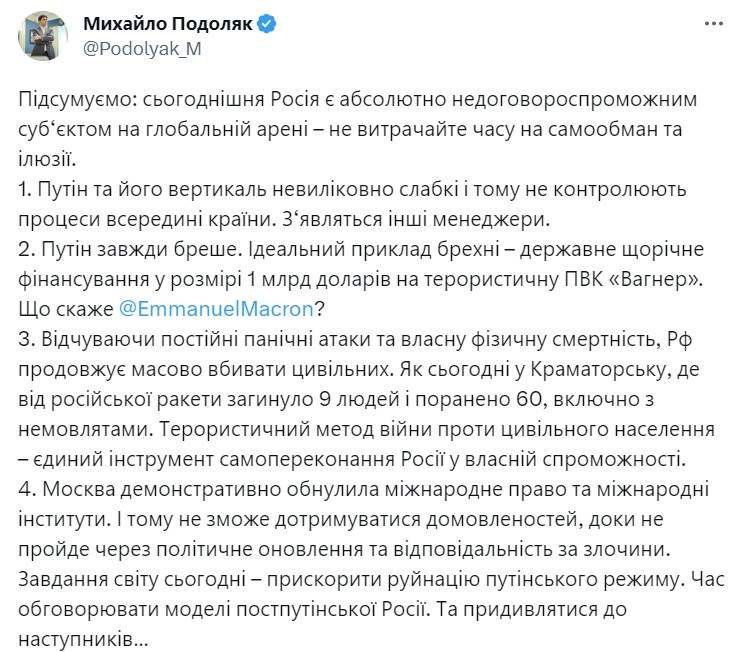Click the display name Михайло Подоляк
The image size is (740, 652).
(168, 24)
